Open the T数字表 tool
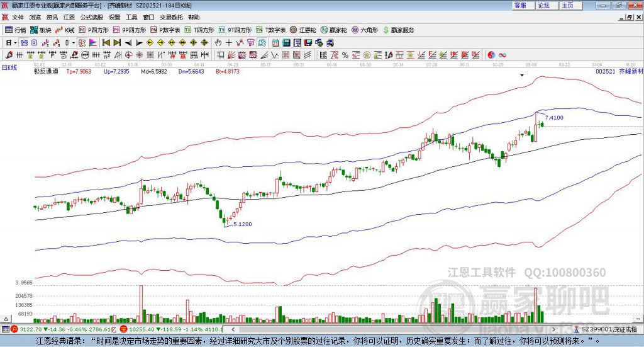 tap(270, 30)
